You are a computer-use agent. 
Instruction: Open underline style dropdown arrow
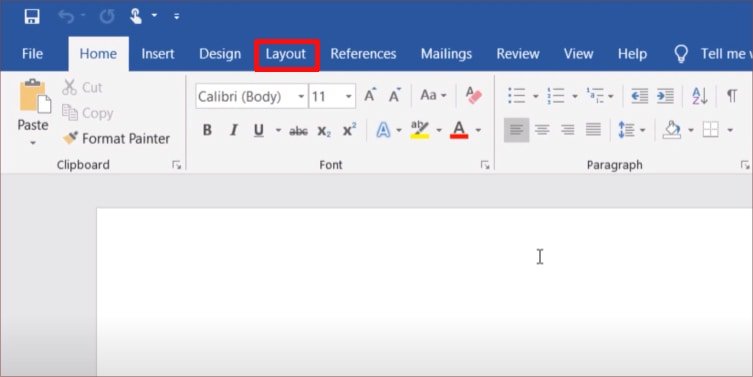278,130
